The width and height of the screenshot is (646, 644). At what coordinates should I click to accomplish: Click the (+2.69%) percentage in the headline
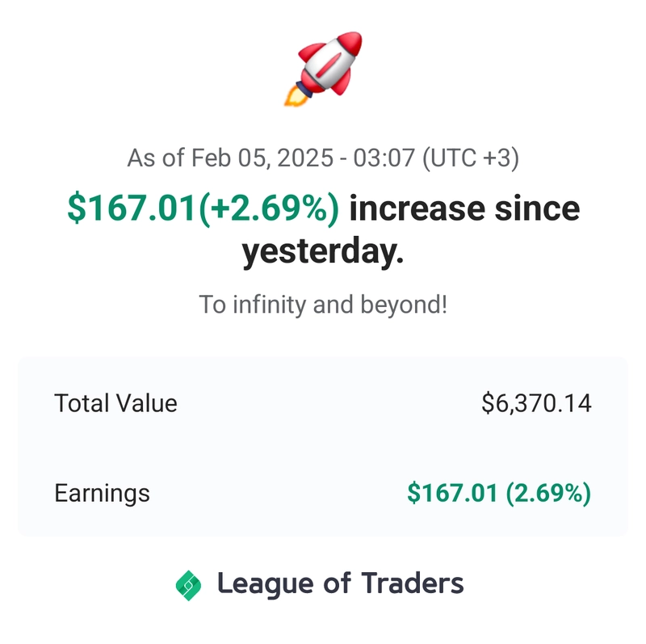coord(269,208)
